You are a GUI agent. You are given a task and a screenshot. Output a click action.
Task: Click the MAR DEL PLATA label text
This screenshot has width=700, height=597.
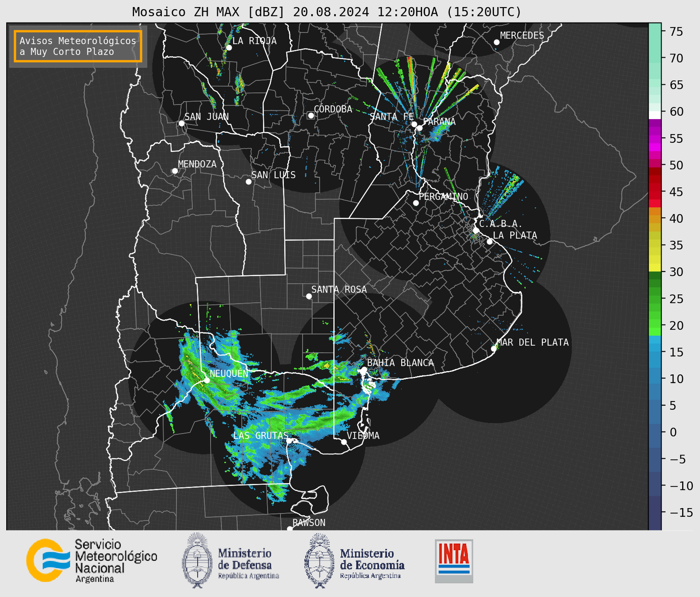coord(532,343)
